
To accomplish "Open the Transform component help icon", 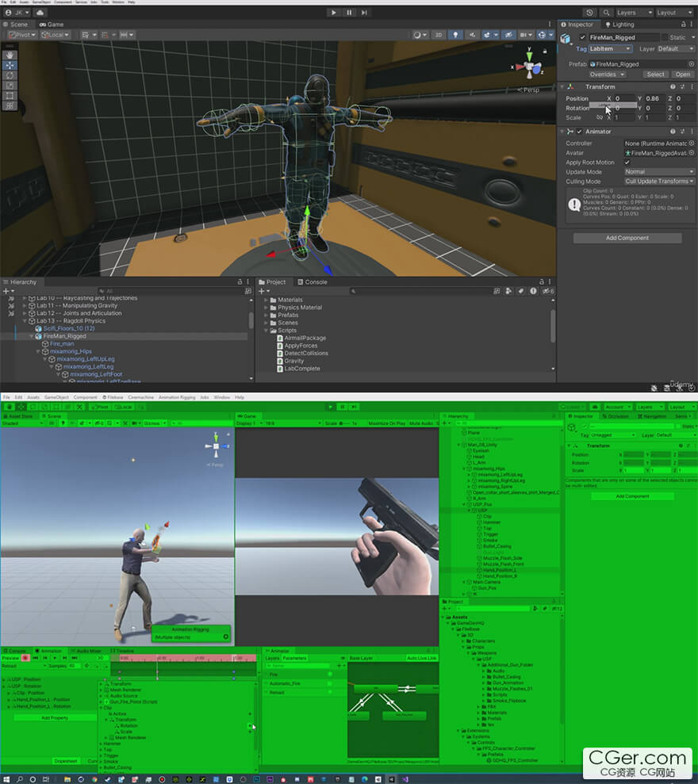I will 673,87.
